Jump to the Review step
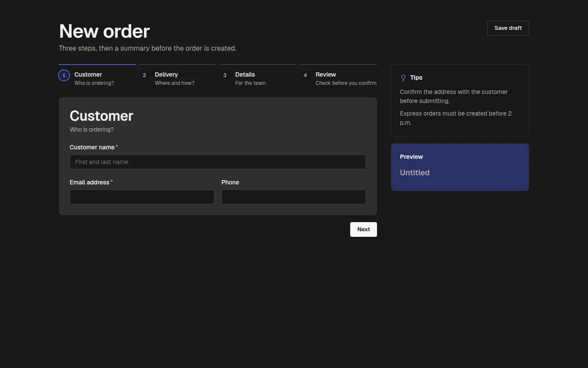The height and width of the screenshot is (368, 588). coord(339,76)
